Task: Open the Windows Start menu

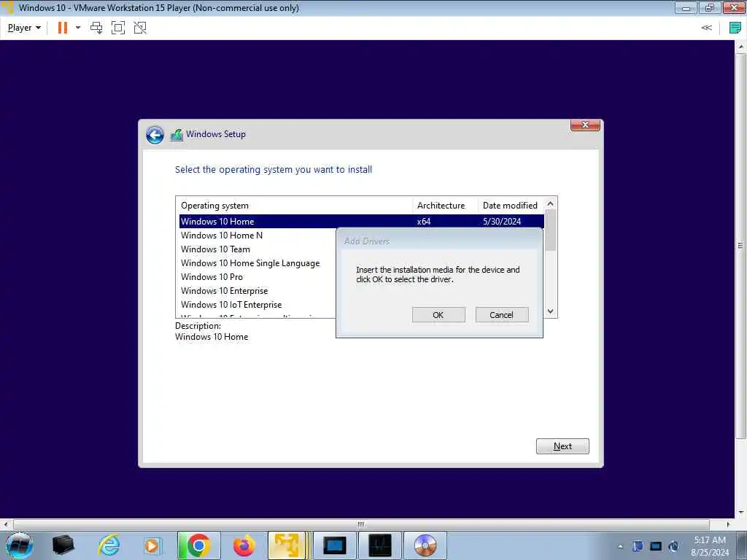Action: (19, 545)
